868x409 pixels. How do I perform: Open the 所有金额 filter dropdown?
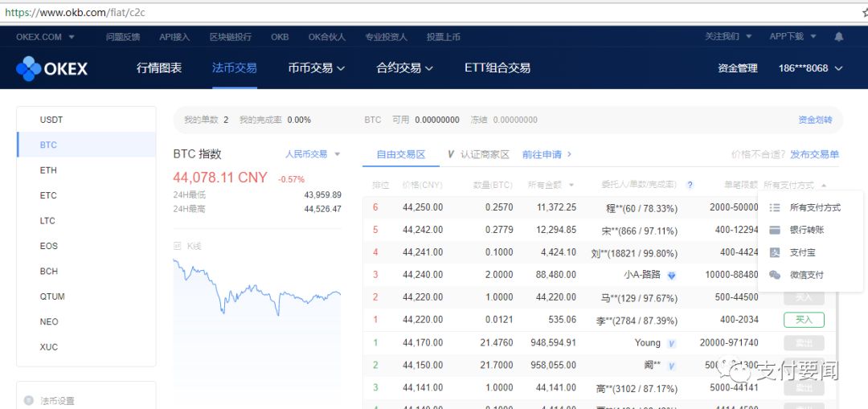[x=551, y=185]
